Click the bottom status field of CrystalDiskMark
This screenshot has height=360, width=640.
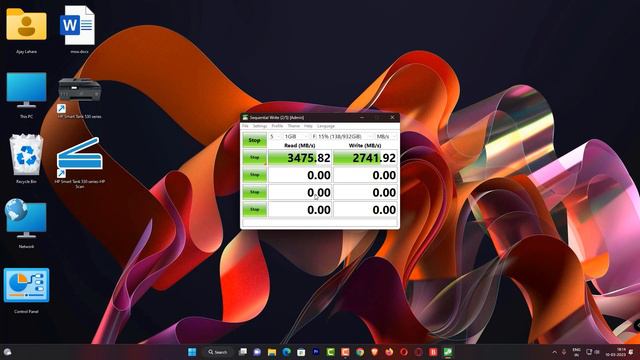click(320, 222)
